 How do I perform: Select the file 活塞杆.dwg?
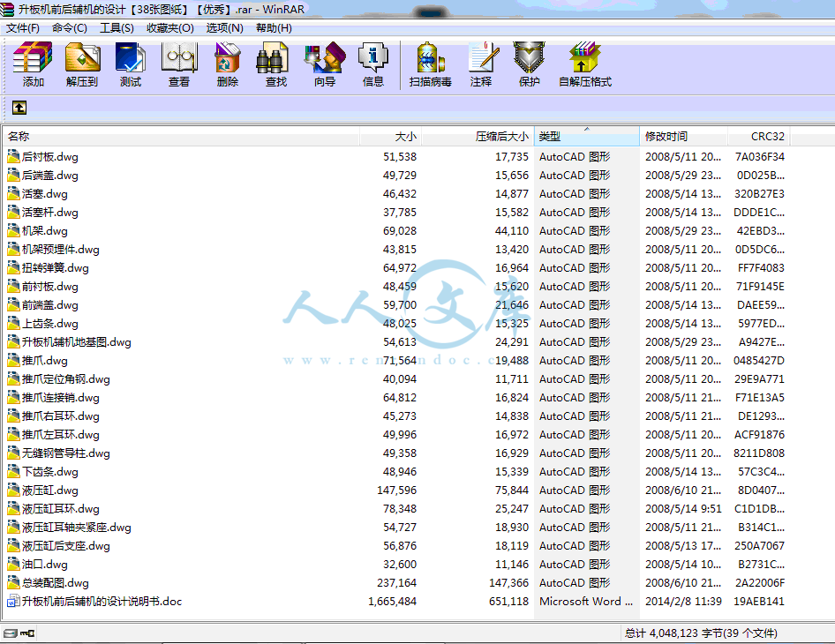50,213
